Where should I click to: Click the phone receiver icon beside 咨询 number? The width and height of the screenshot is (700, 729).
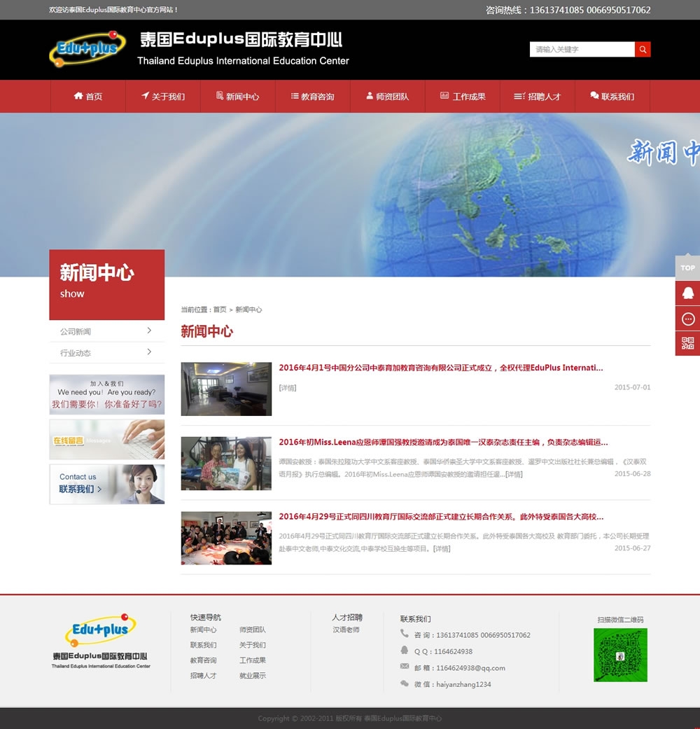(404, 634)
